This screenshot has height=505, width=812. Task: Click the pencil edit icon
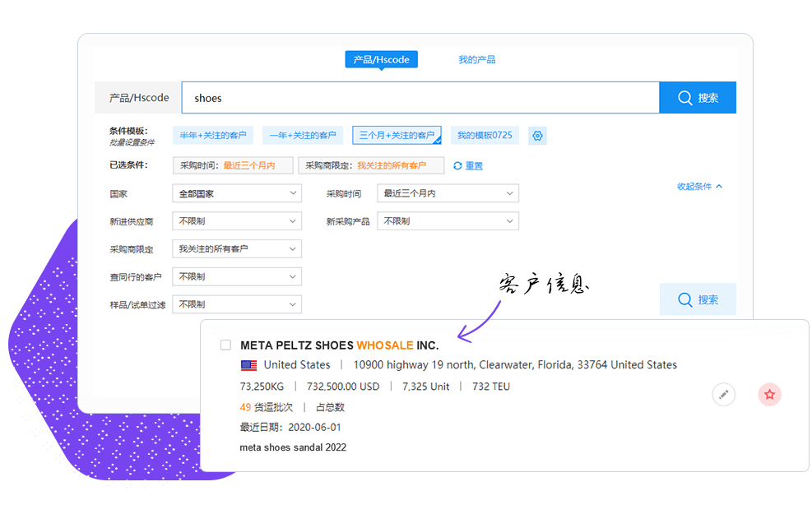point(723,395)
